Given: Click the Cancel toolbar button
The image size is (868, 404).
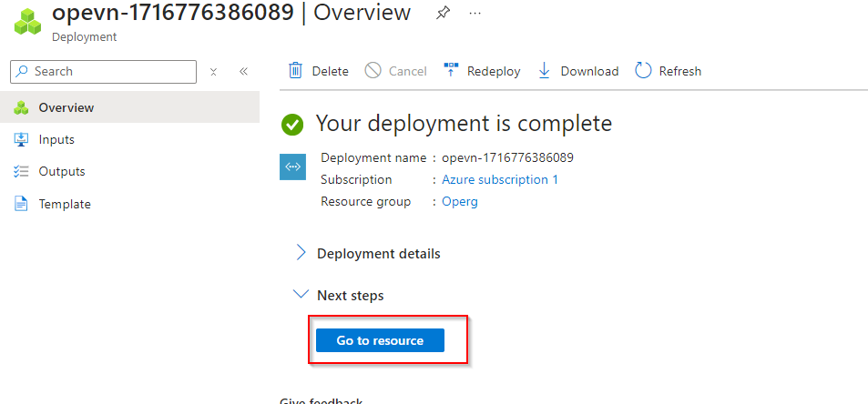Looking at the screenshot, I should [x=396, y=71].
